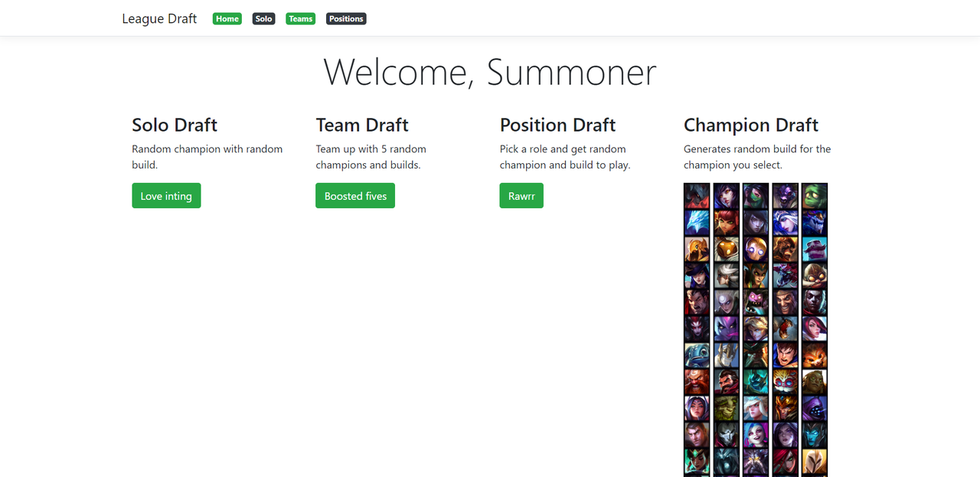The width and height of the screenshot is (980, 477).
Task: Select the Ashe champion portrait
Action: (785, 223)
